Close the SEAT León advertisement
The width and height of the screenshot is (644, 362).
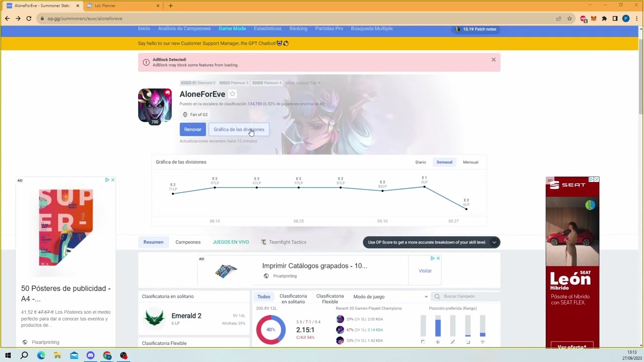coord(597,179)
